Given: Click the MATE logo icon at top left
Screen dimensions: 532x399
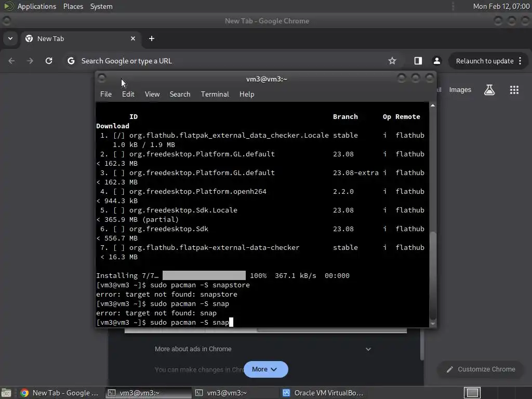Looking at the screenshot, I should pos(8,6).
